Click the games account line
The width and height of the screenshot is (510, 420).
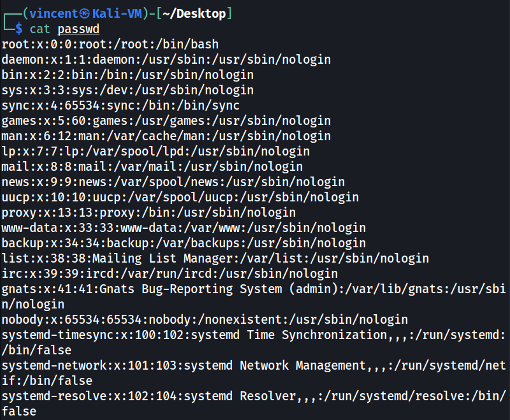(x=166, y=120)
